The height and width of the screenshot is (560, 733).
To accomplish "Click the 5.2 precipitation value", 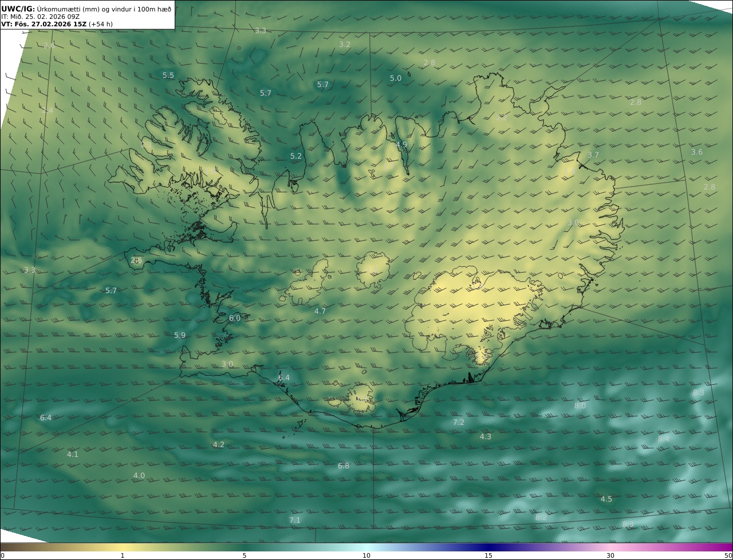I will [296, 156].
